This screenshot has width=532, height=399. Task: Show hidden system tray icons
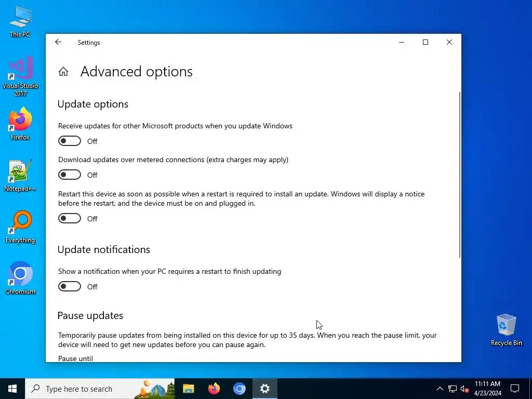pyautogui.click(x=440, y=389)
